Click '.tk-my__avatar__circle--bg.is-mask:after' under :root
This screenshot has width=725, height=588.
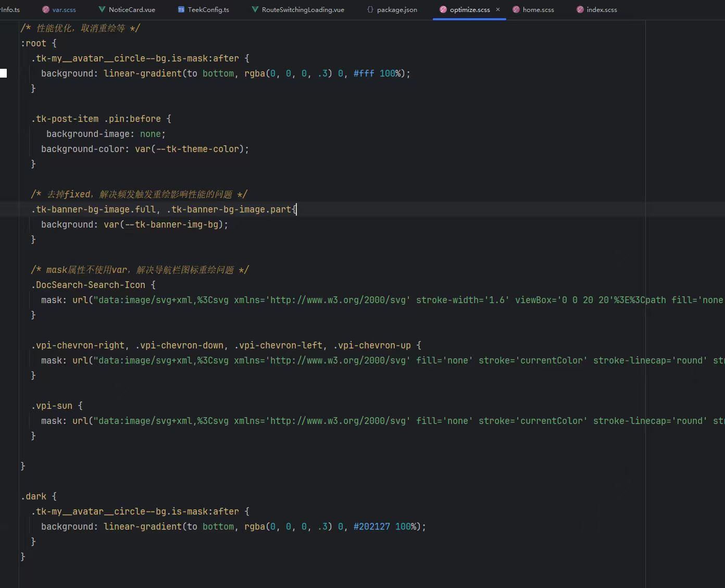tap(135, 58)
